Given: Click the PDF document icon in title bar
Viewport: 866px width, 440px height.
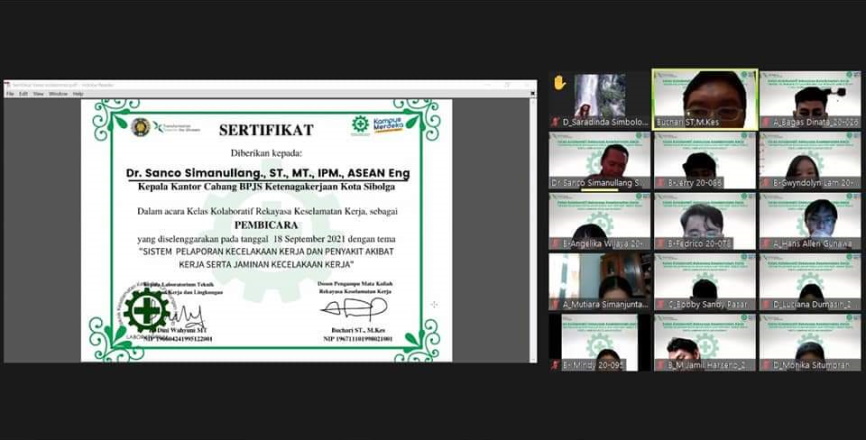Looking at the screenshot, I should pyautogui.click(x=6, y=85).
